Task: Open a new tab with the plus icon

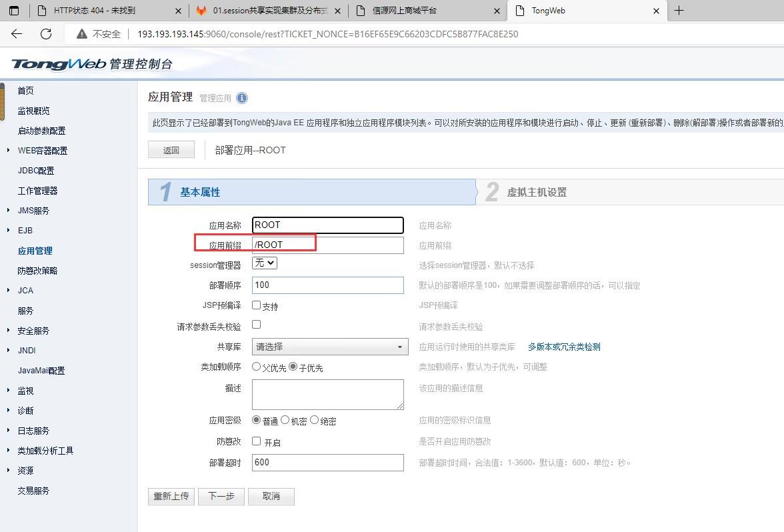Action: (678, 11)
